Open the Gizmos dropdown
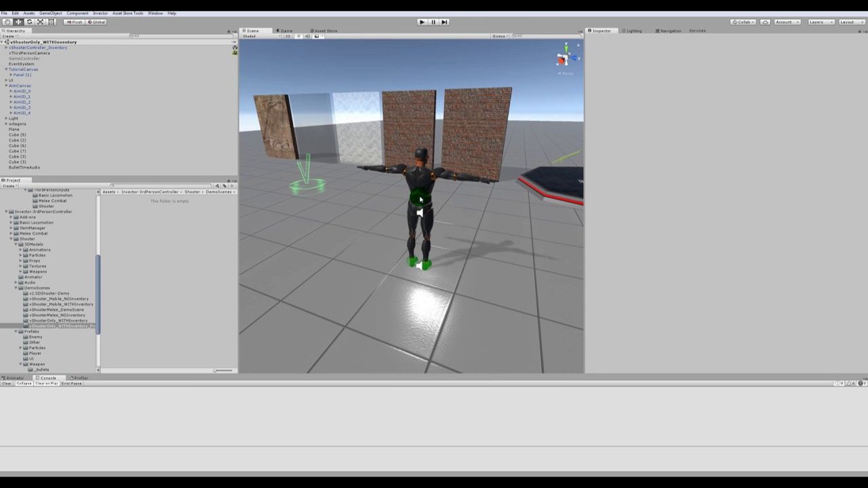 click(500, 36)
